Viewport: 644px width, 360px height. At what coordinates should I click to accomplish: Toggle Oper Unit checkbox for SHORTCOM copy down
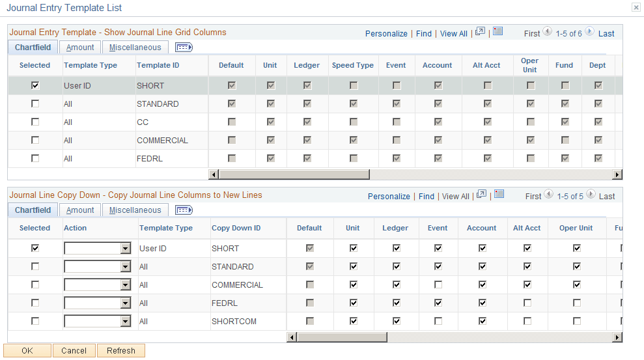coord(577,321)
